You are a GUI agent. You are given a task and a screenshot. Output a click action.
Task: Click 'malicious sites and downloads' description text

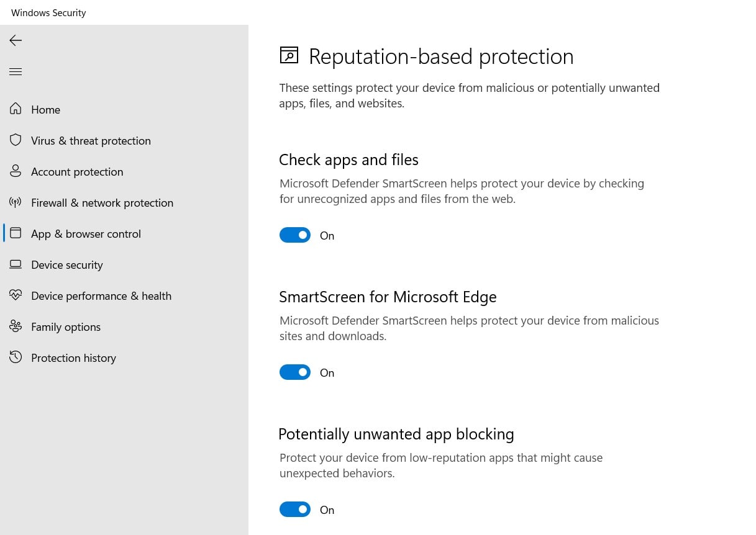tap(469, 328)
